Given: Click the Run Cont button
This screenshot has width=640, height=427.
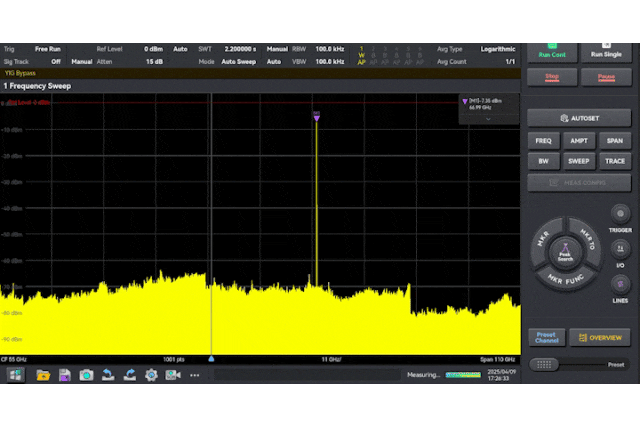Looking at the screenshot, I should pyautogui.click(x=552, y=53).
